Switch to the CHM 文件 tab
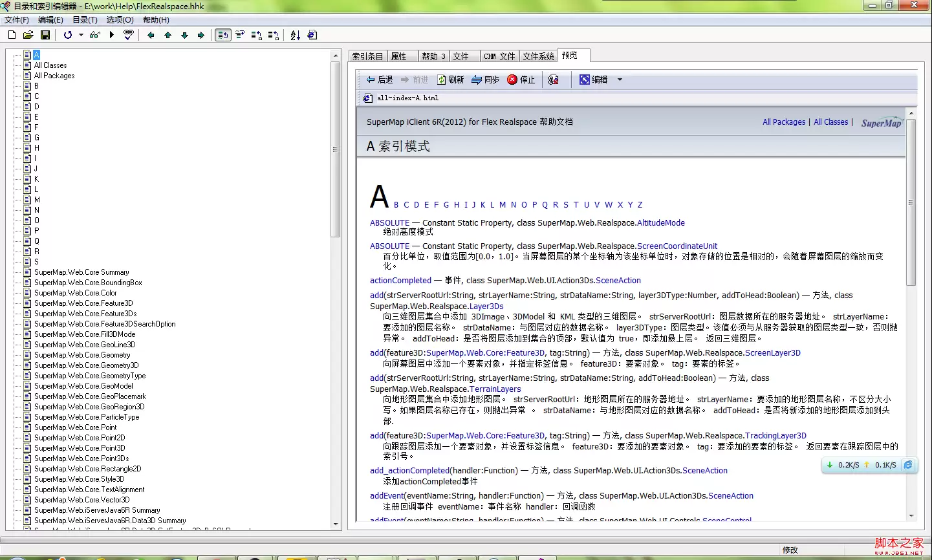The image size is (932, 560). pos(499,56)
